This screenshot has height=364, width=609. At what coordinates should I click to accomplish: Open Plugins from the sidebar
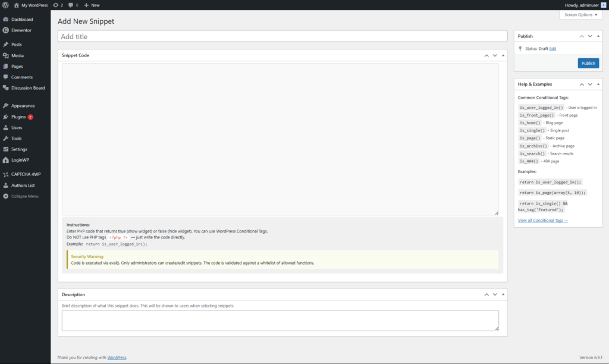pos(18,117)
